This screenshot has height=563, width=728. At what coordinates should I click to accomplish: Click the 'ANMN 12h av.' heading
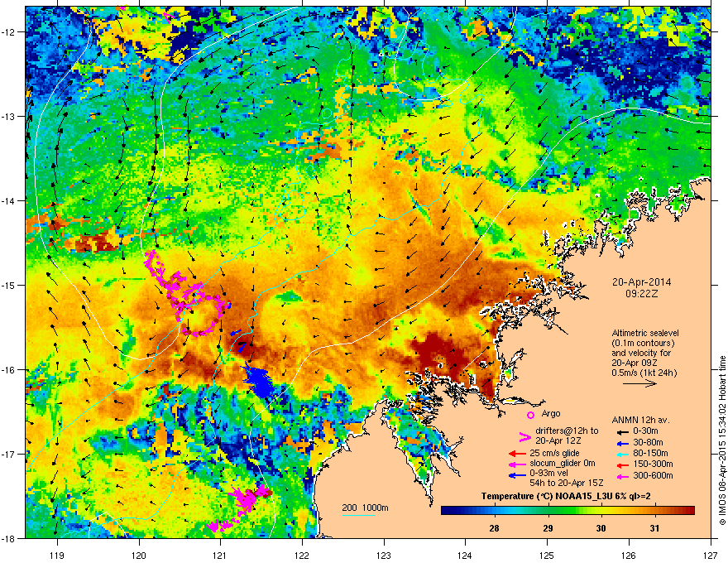640,421
